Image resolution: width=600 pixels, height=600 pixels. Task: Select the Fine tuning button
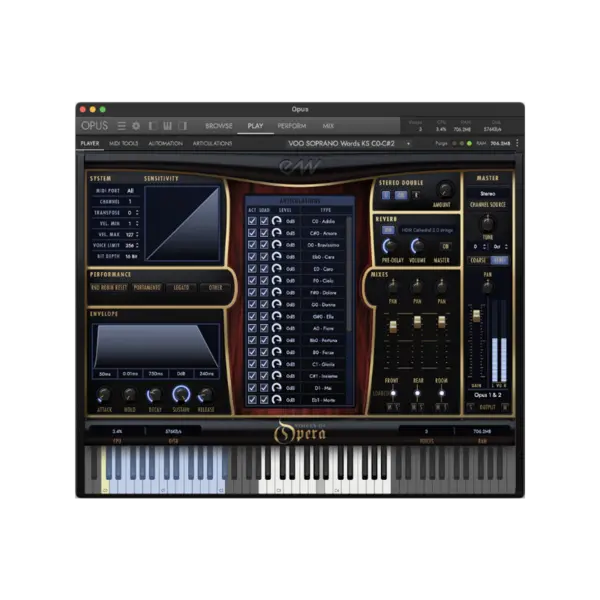500,260
